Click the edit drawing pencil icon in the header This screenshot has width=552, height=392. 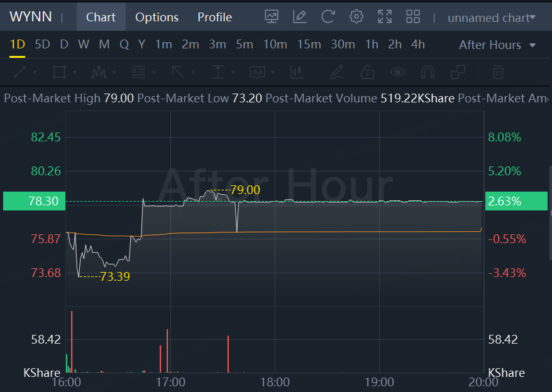300,16
